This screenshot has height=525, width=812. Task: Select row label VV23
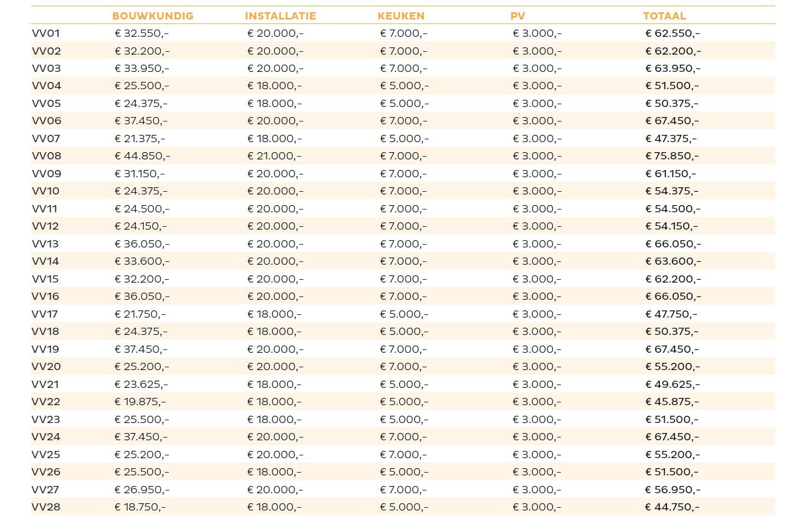coord(46,420)
